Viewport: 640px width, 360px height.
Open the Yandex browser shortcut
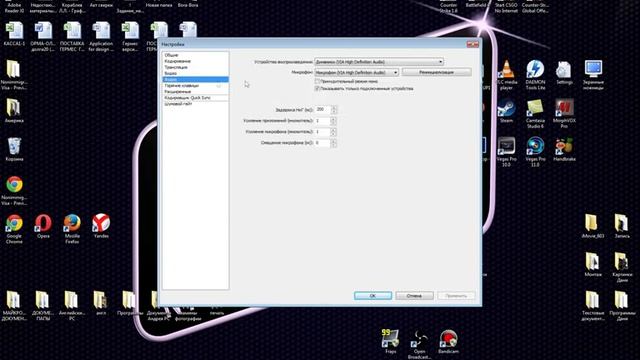101,224
